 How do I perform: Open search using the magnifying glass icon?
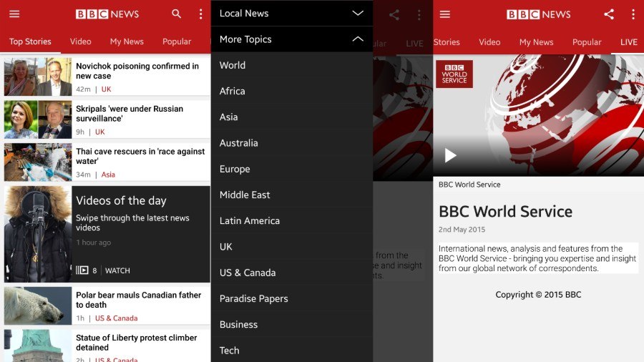(x=177, y=14)
